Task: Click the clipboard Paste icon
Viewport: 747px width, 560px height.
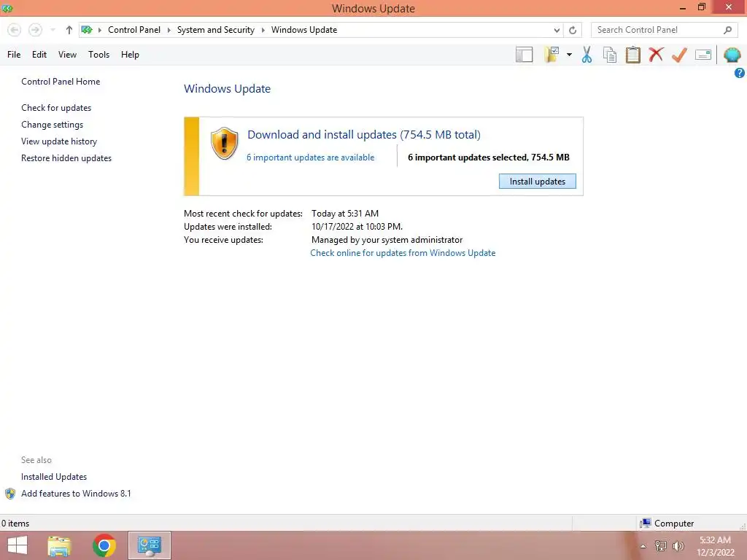Action: (x=632, y=55)
